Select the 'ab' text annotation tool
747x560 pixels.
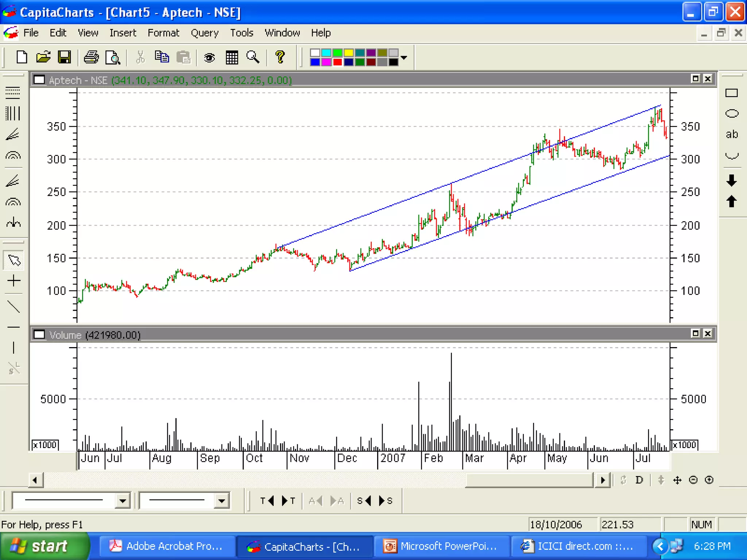pyautogui.click(x=731, y=134)
